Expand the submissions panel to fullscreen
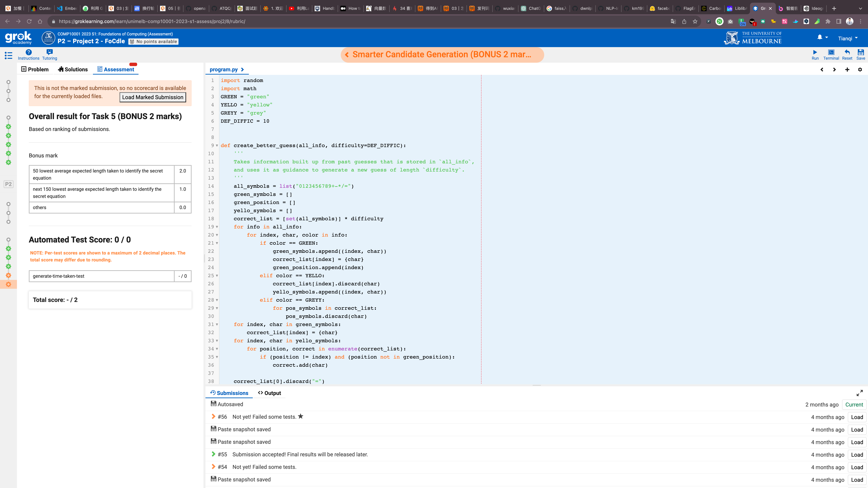This screenshot has width=868, height=488. pyautogui.click(x=860, y=393)
